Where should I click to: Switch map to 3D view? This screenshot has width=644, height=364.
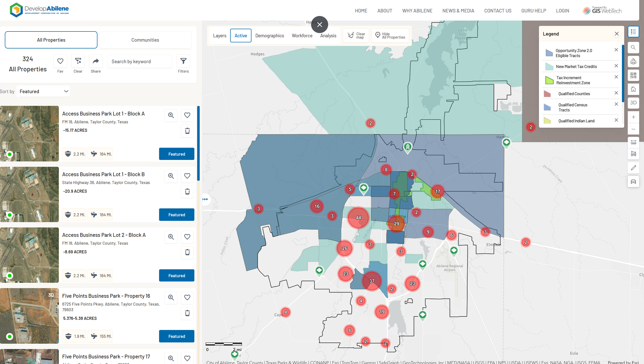633,103
